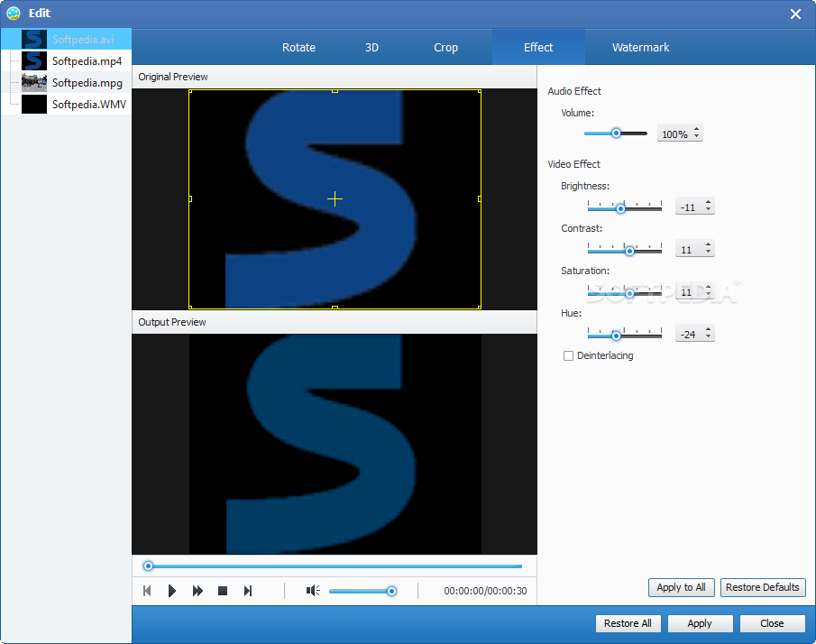This screenshot has width=816, height=644.
Task: Decrease Hue value with down arrow
Action: click(x=709, y=336)
